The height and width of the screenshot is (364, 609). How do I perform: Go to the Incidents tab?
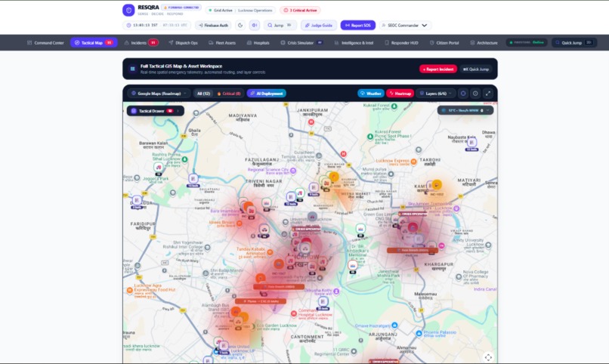point(141,43)
